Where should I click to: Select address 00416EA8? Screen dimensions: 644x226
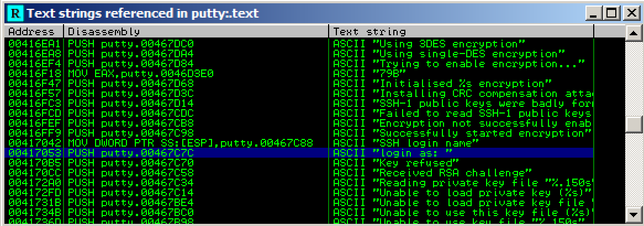pyautogui.click(x=34, y=53)
